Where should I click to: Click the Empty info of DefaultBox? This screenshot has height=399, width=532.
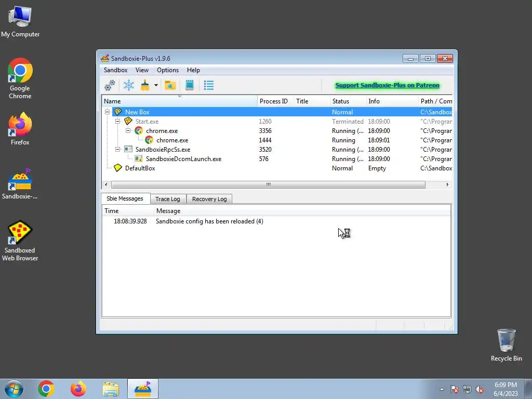click(x=377, y=168)
